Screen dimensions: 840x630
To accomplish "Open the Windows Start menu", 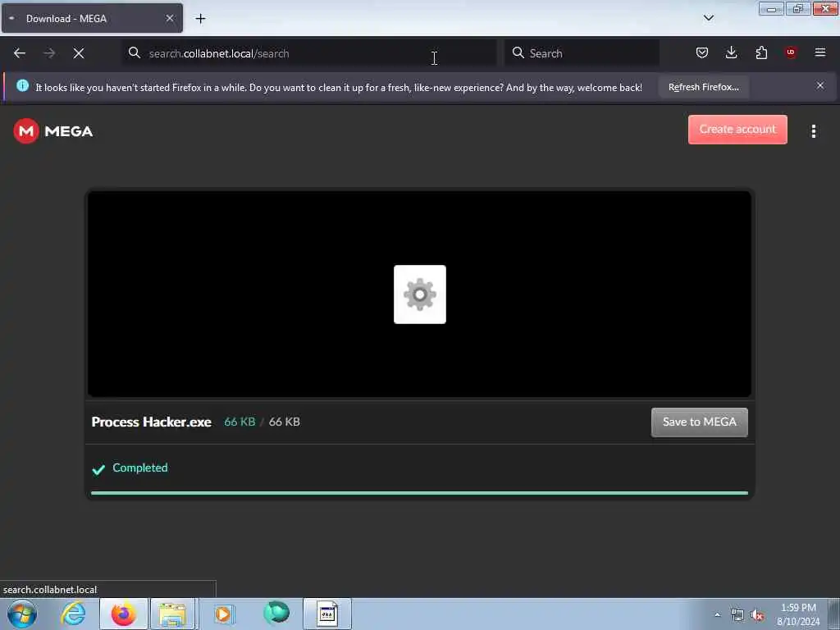I will 22,614.
